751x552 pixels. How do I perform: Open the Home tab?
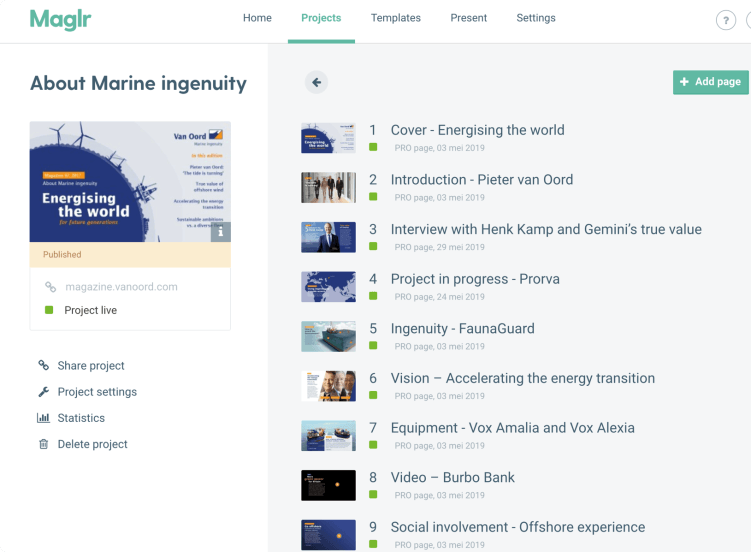point(257,18)
